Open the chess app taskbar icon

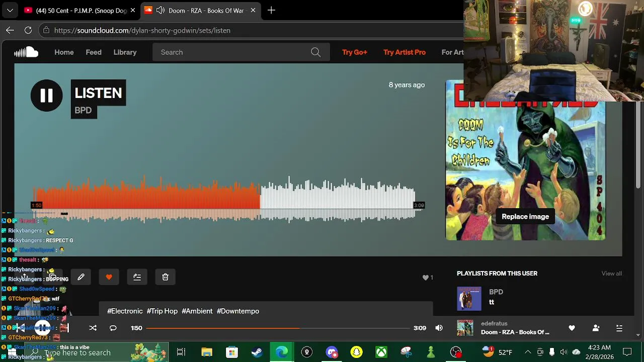[431, 352]
